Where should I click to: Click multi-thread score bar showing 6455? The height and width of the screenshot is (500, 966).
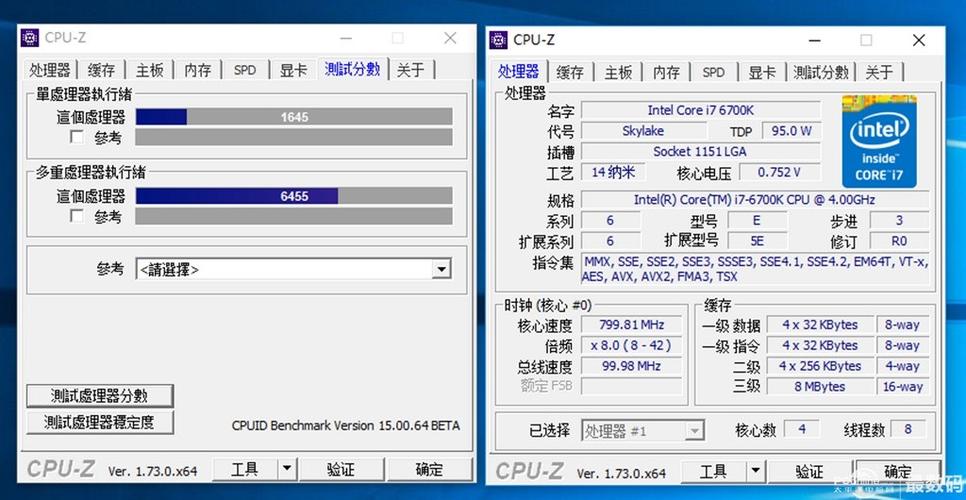click(x=294, y=196)
